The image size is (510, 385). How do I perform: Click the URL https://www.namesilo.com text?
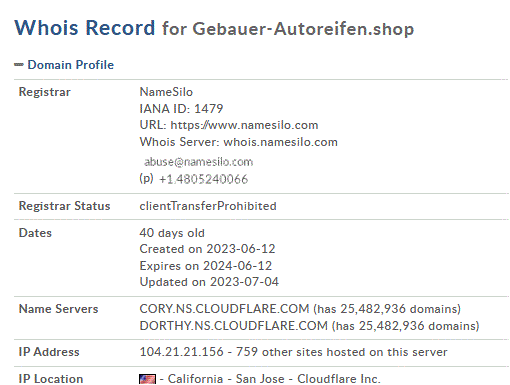229,125
